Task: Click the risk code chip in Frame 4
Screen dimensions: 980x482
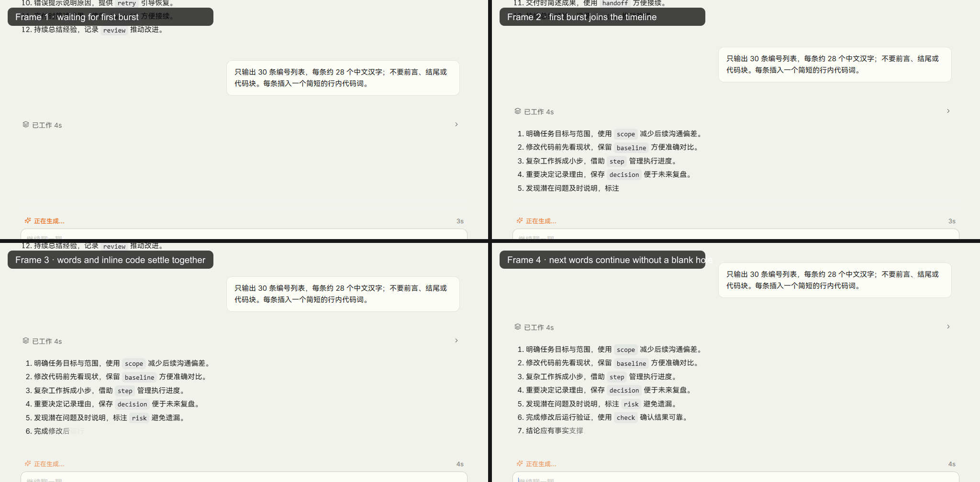Action: coord(631,404)
